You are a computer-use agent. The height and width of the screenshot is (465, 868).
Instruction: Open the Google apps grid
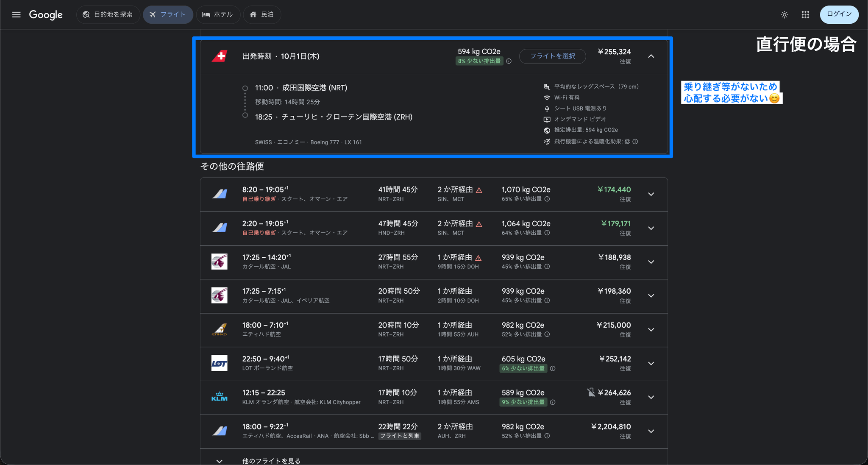click(x=805, y=15)
